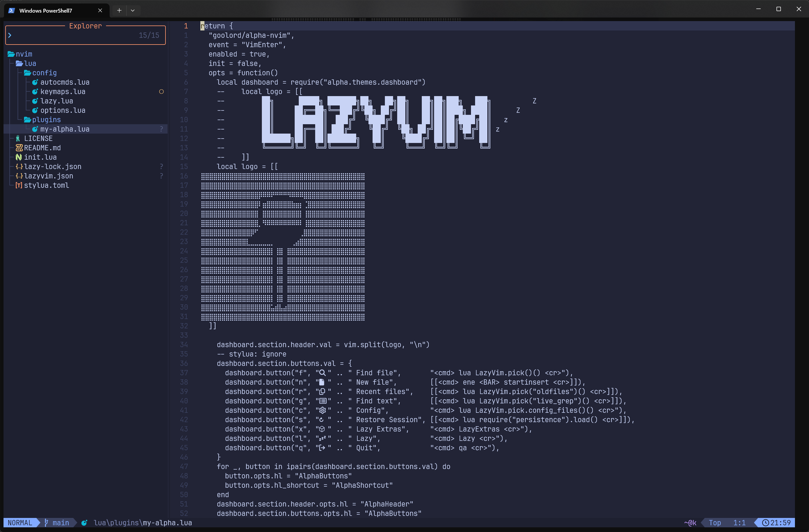Viewport: 809px width, 532px height.
Task: Click the NORMAL mode indicator in statusline
Action: [x=20, y=523]
